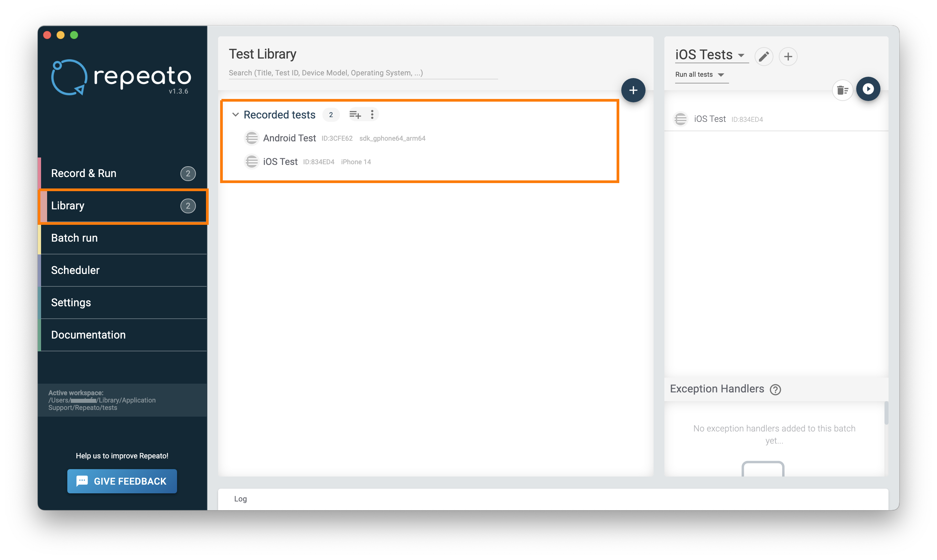Click the Test Library heading
Viewport: 937px width, 560px height.
coord(262,54)
